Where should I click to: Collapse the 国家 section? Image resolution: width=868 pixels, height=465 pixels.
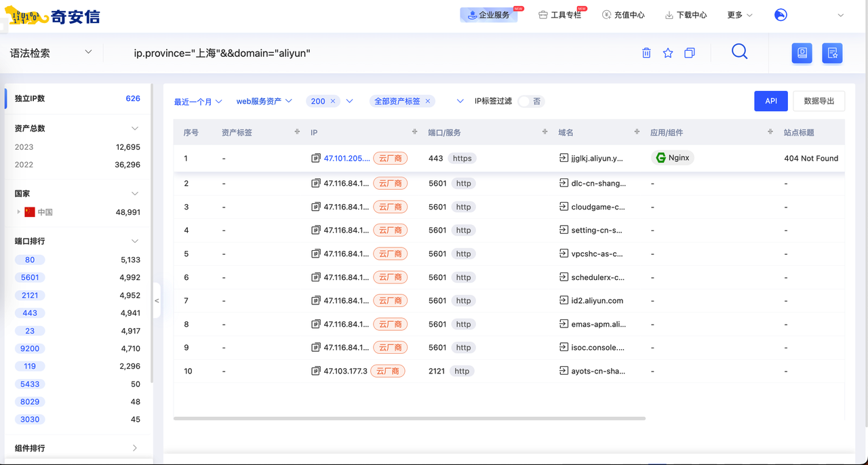(x=135, y=193)
